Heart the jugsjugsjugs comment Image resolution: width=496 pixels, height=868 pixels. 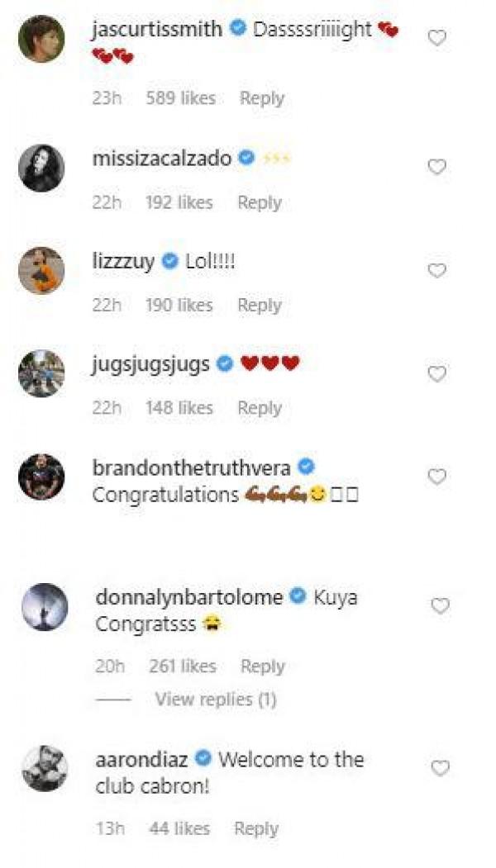click(436, 373)
